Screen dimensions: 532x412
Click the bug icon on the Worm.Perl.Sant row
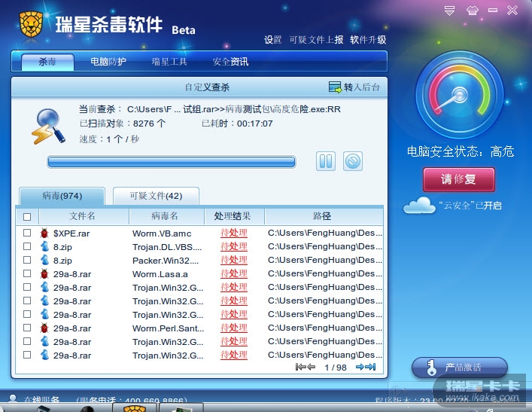coord(44,328)
